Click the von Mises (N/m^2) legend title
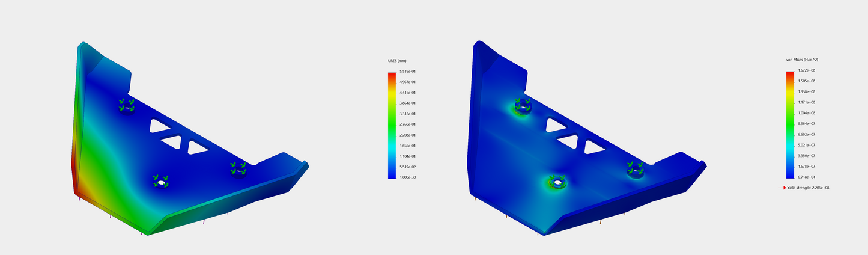 [802, 60]
